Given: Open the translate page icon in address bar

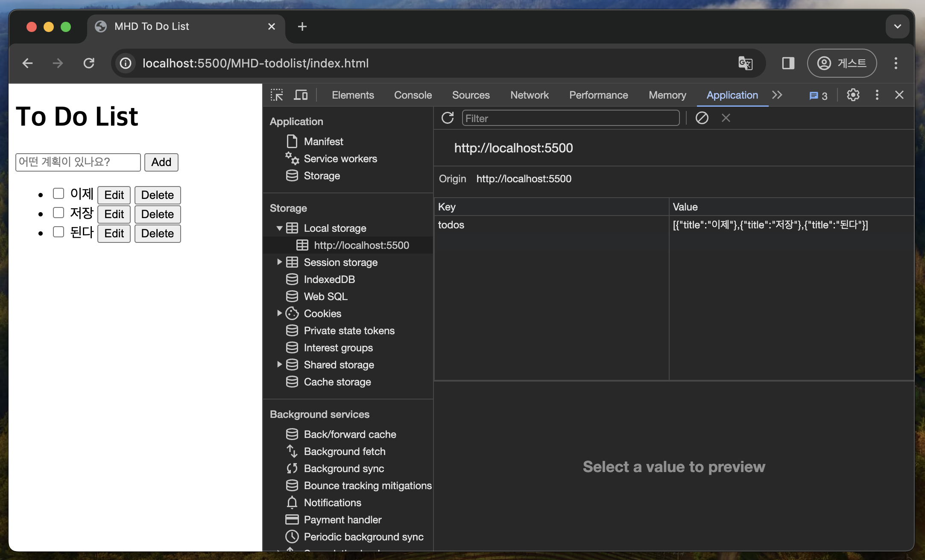Looking at the screenshot, I should pyautogui.click(x=745, y=63).
